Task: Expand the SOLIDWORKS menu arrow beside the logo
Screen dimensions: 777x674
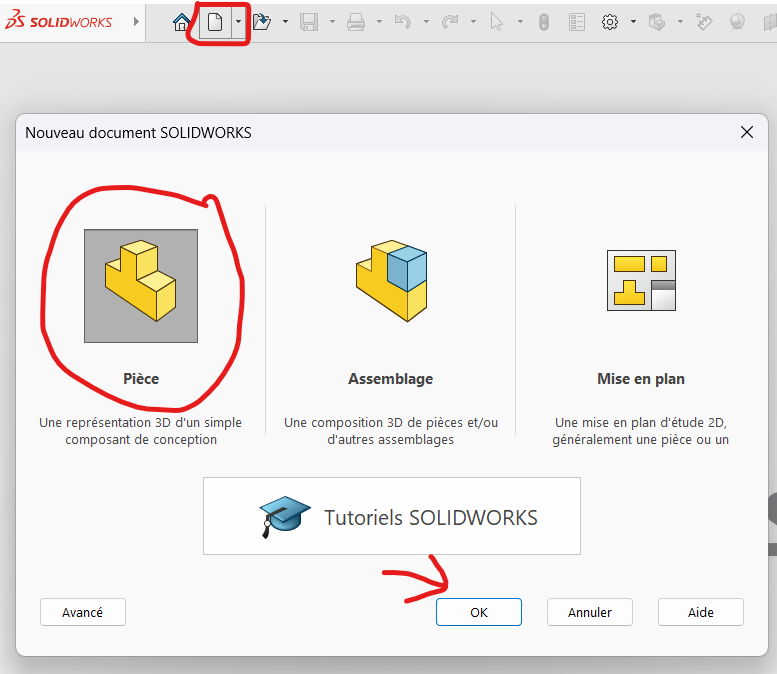Action: [136, 21]
